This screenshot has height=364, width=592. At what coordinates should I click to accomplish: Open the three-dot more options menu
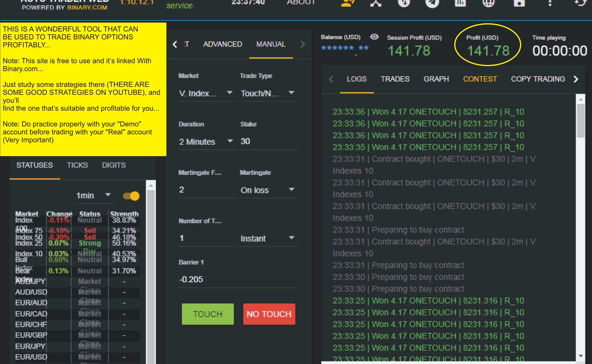[x=550, y=3]
